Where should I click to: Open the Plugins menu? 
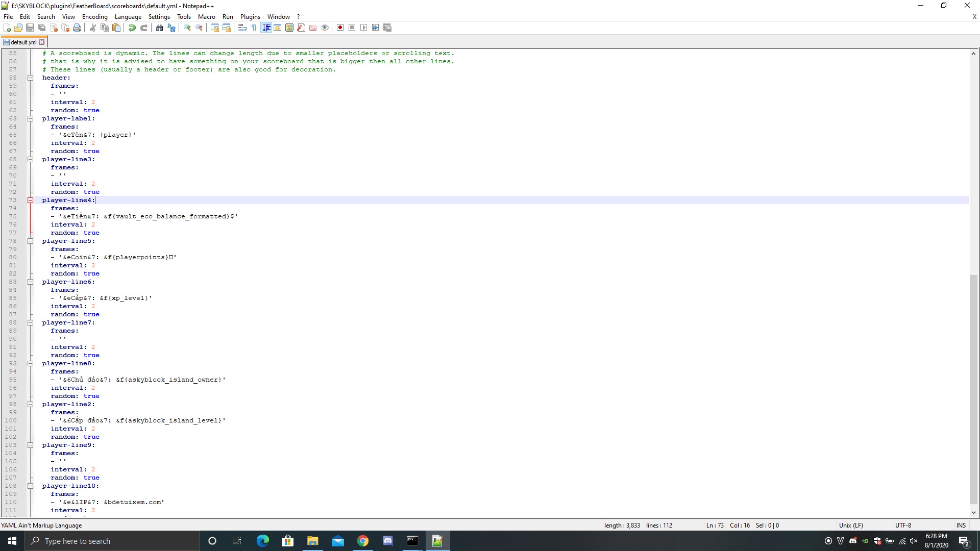[x=250, y=17]
